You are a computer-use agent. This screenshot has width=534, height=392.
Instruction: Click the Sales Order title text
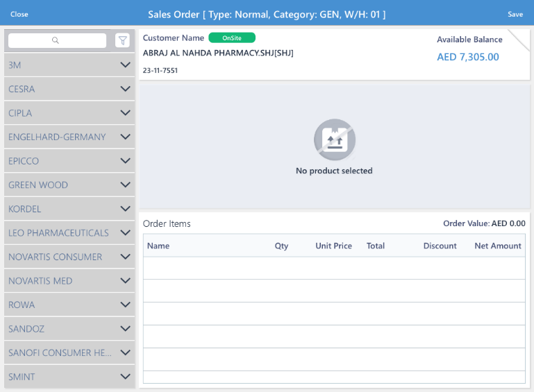tap(267, 15)
